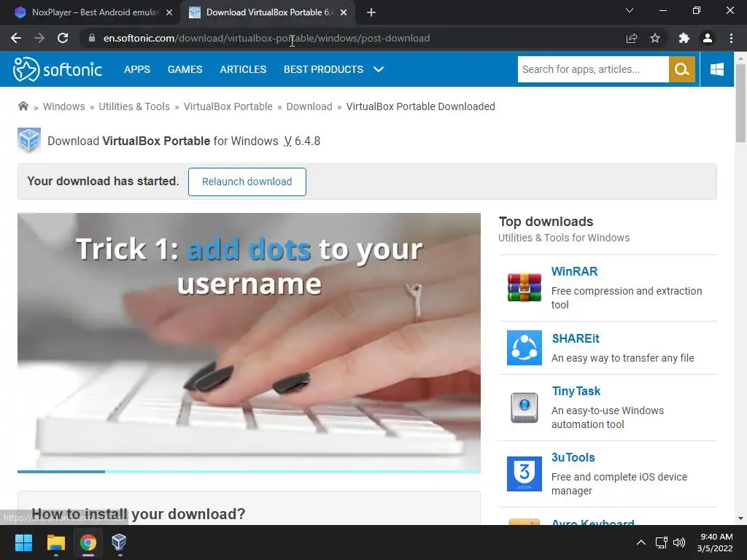This screenshot has width=747, height=560.
Task: Reload the page
Action: (x=63, y=38)
